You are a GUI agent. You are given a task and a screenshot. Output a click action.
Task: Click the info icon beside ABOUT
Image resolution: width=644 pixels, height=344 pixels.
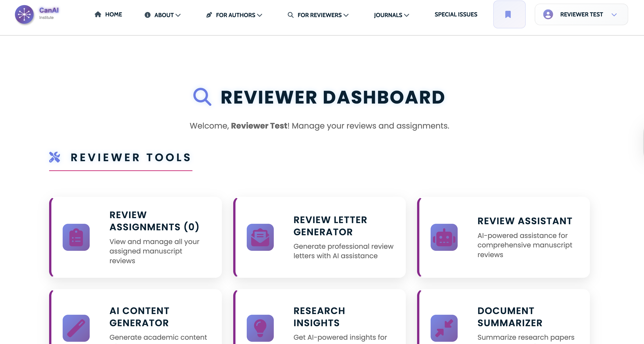point(148,15)
